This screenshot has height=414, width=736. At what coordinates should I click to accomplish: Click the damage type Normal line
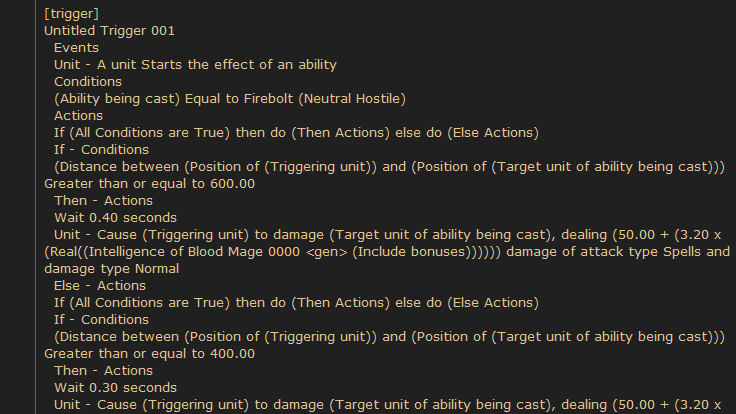coord(112,268)
